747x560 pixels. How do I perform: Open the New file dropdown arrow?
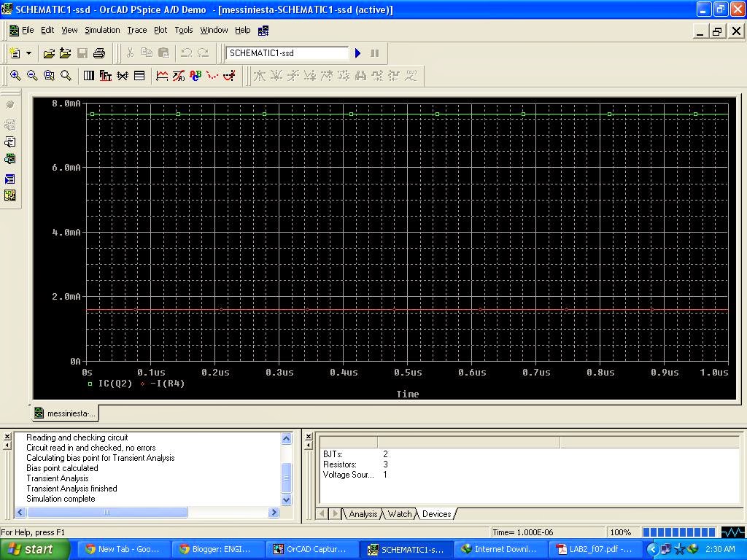coord(28,52)
